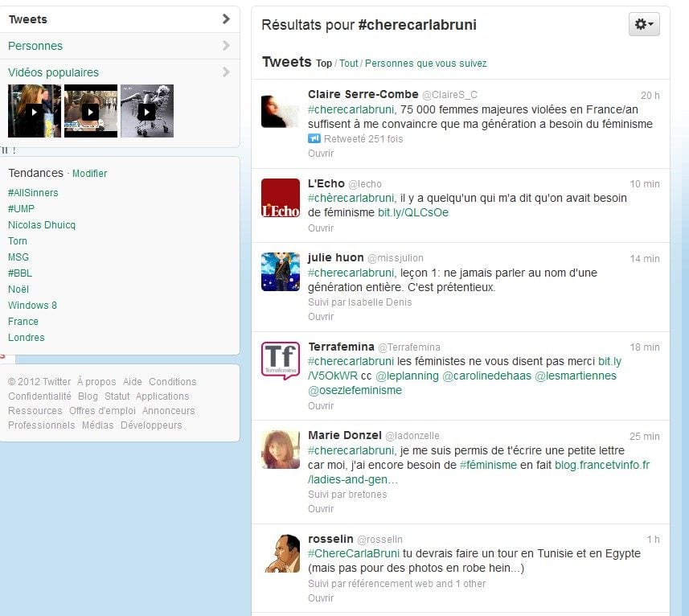
Task: Click L'Echo red logo avatar
Action: [x=280, y=198]
